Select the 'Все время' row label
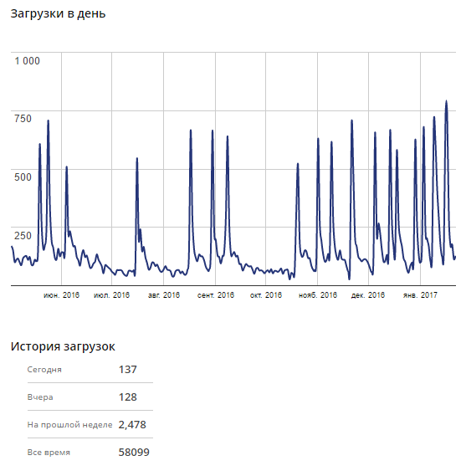The width and height of the screenshot is (461, 476). point(49,453)
